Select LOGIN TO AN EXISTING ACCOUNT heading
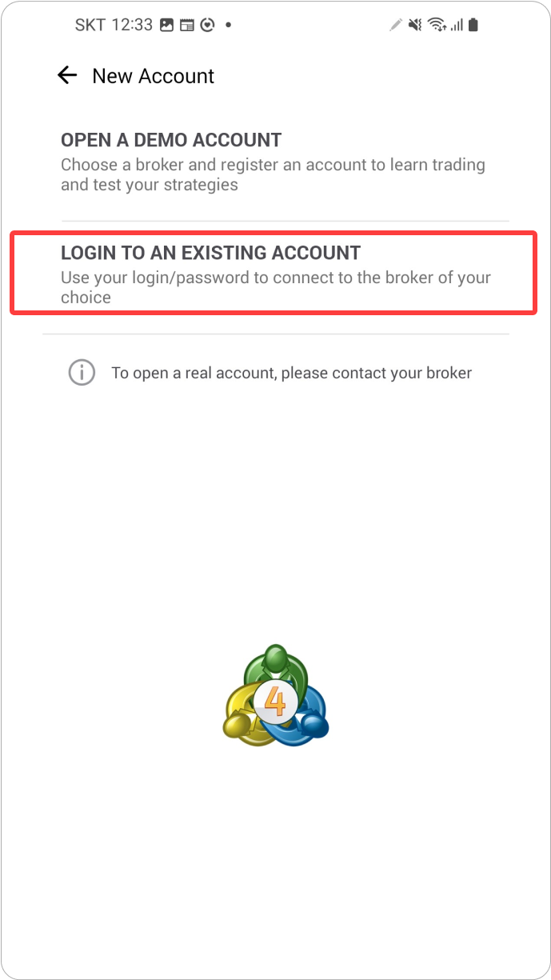This screenshot has width=551, height=980. (x=211, y=253)
